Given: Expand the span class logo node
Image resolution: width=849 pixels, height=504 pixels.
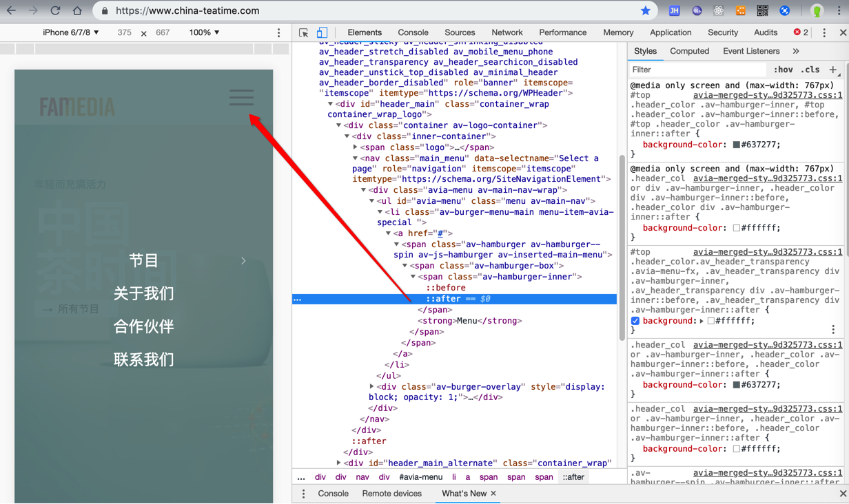Looking at the screenshot, I should pyautogui.click(x=356, y=147).
